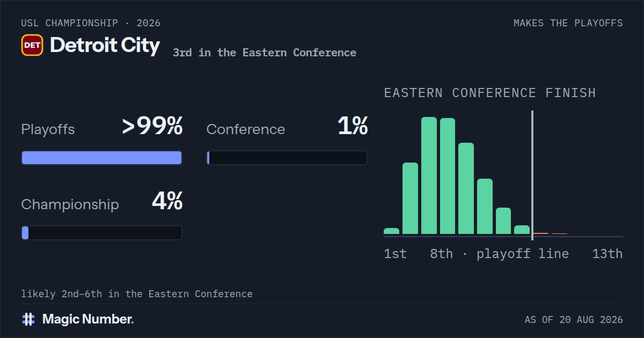Click the Conference progress bar

[x=287, y=158]
